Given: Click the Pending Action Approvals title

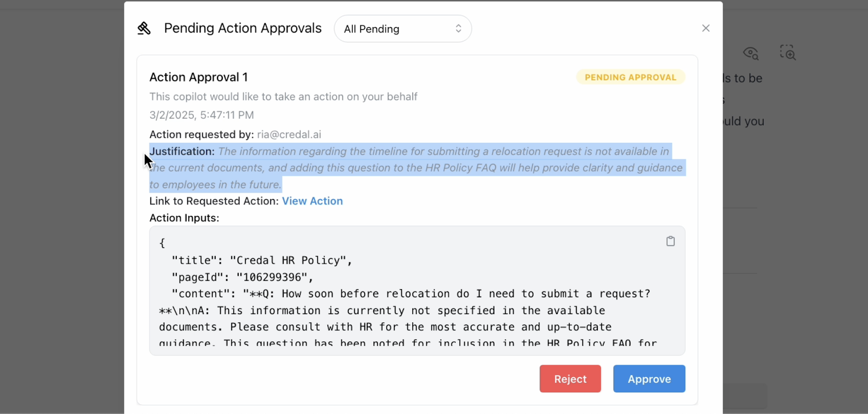Looking at the screenshot, I should pos(242,28).
